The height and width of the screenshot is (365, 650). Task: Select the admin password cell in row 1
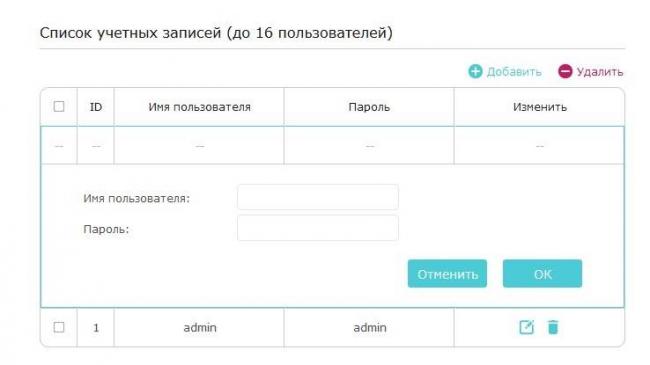pyautogui.click(x=369, y=328)
